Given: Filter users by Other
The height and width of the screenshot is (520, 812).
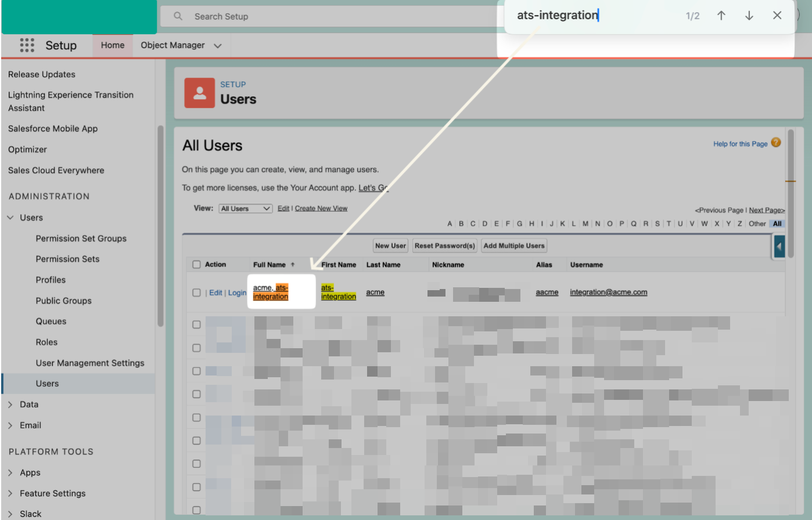Looking at the screenshot, I should click(757, 223).
